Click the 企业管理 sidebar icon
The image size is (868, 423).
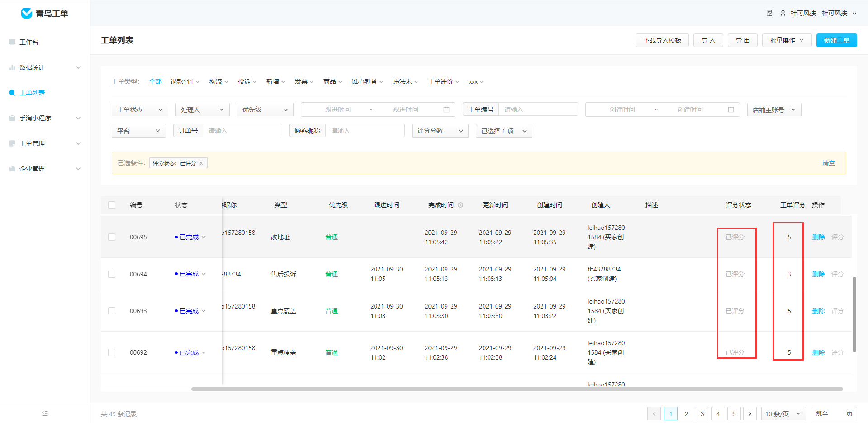12,169
